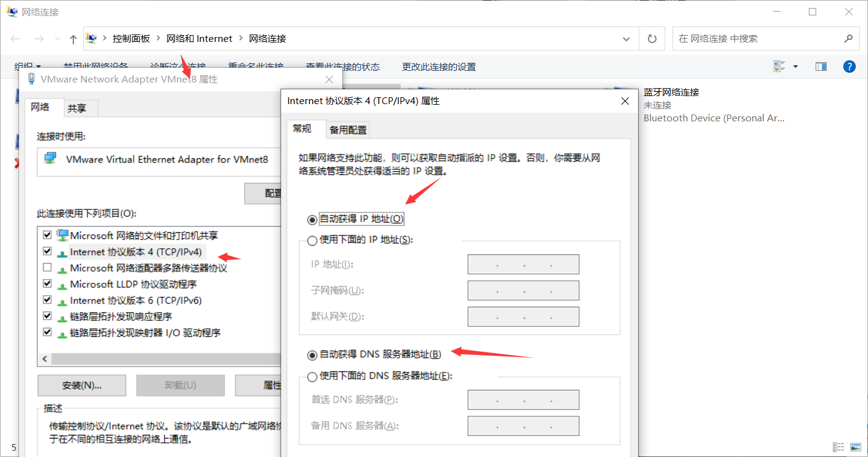Select 使用下面的 IP 地址 radio button
868x457 pixels.
pyautogui.click(x=312, y=240)
